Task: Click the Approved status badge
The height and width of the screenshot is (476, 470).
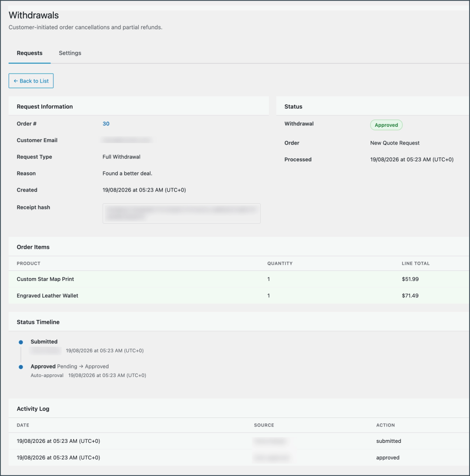Action: (386, 125)
